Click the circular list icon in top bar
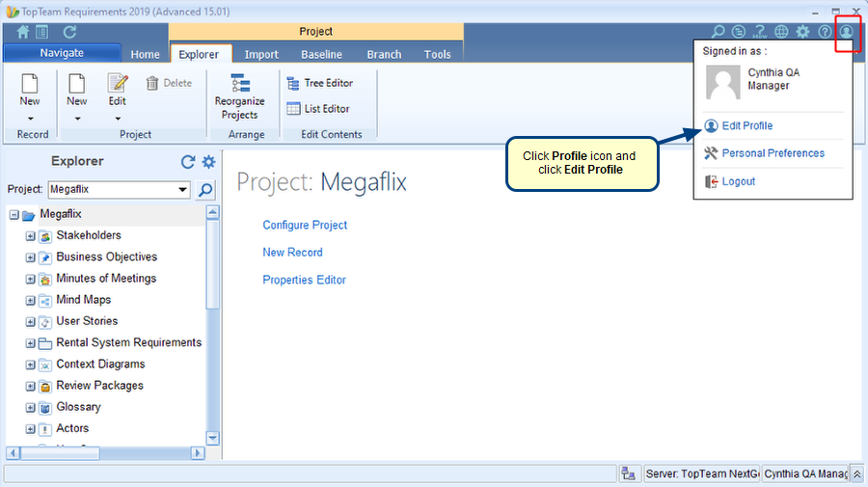 pos(739,32)
